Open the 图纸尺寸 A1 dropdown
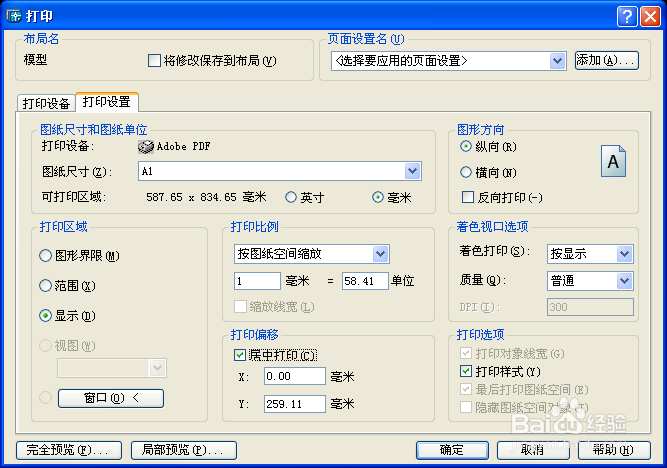This screenshot has width=667, height=468. click(412, 171)
